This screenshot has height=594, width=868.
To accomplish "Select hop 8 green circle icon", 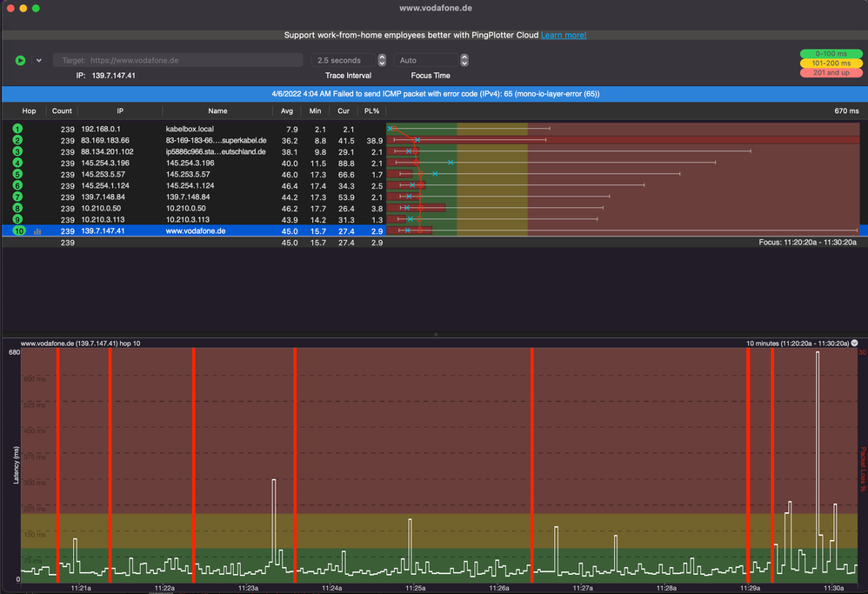I will (17, 208).
